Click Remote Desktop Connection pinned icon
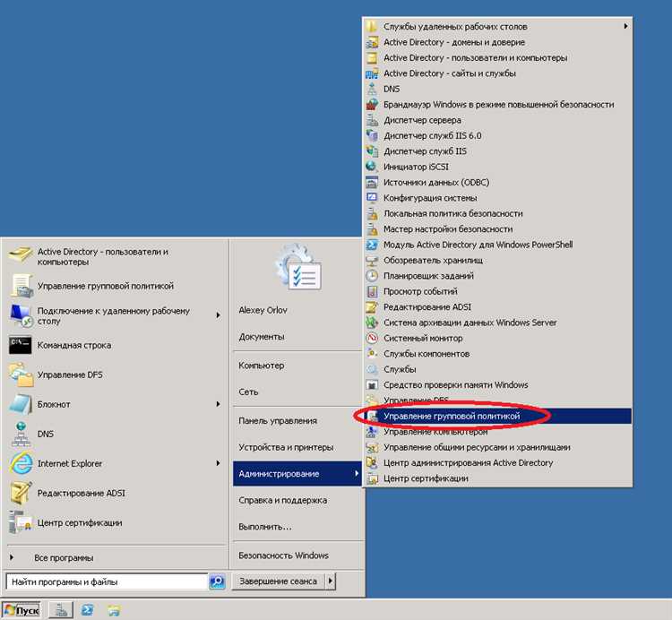Screen dimensions: 672x620 click(x=21, y=315)
